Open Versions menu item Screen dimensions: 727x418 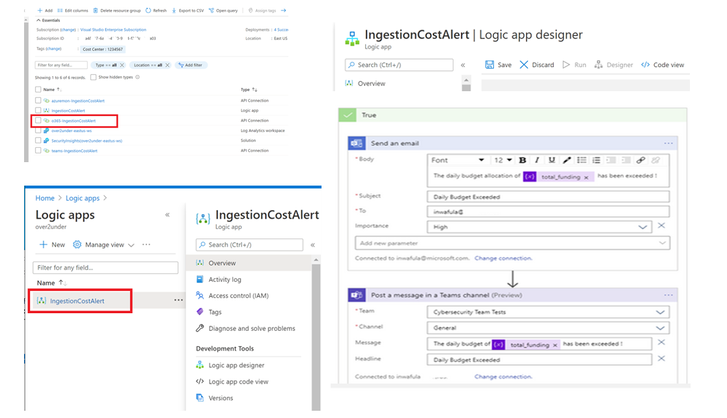(x=220, y=398)
